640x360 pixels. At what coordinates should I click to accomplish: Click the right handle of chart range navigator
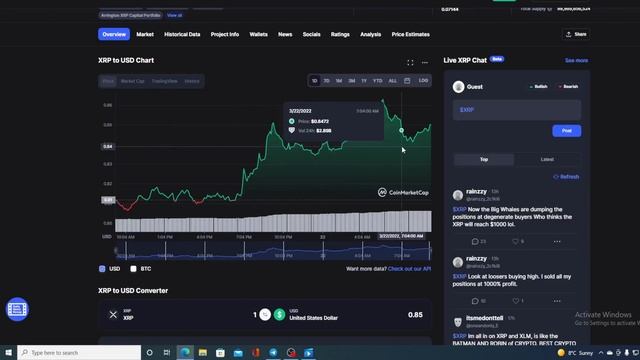pyautogui.click(x=430, y=250)
